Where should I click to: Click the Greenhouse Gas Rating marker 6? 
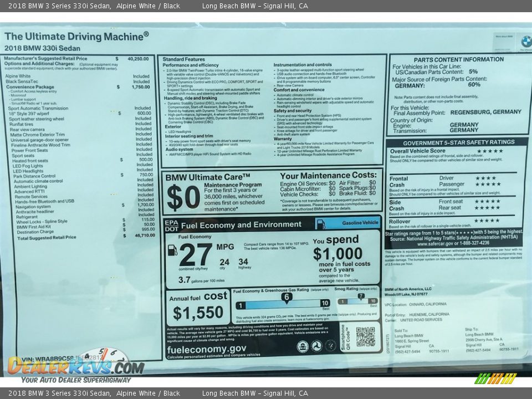coord(286,298)
